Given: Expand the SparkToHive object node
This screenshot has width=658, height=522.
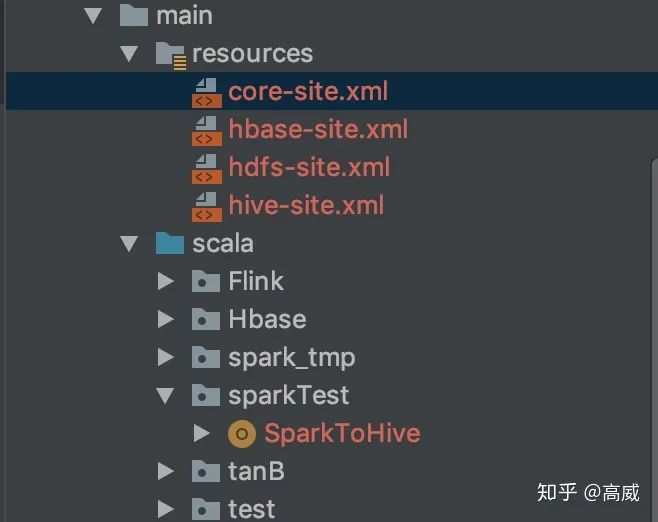Looking at the screenshot, I should click(202, 433).
